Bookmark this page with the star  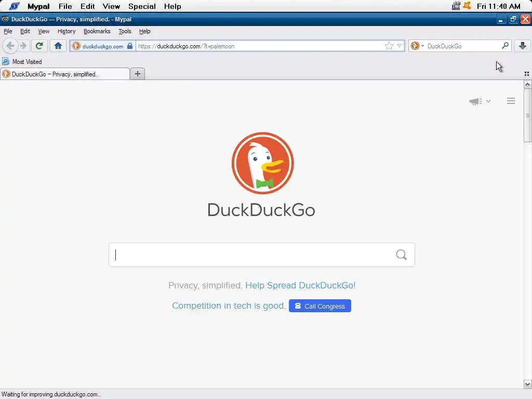click(389, 46)
